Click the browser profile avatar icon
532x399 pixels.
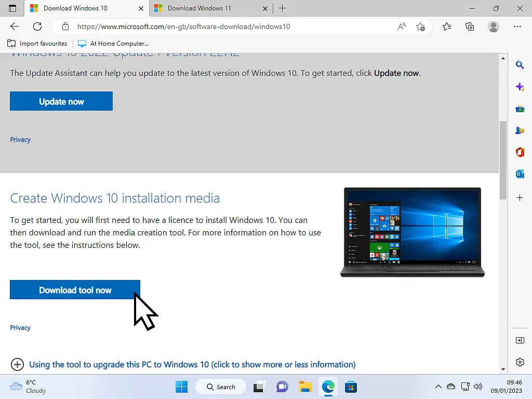pyautogui.click(x=493, y=26)
